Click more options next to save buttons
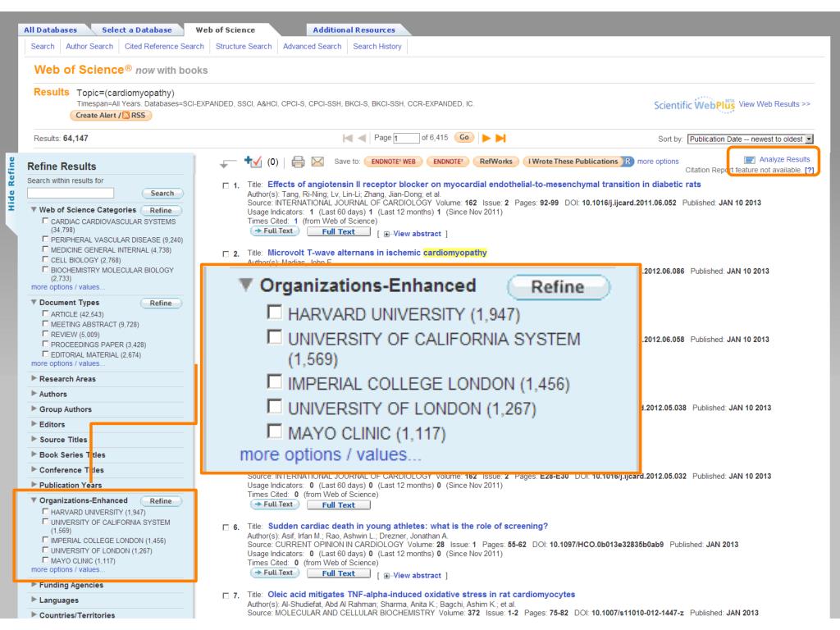 click(x=658, y=162)
